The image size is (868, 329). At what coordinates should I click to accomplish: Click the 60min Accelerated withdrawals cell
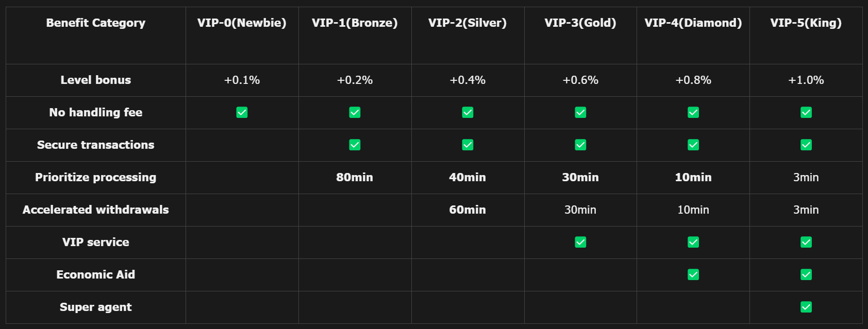tap(468, 210)
